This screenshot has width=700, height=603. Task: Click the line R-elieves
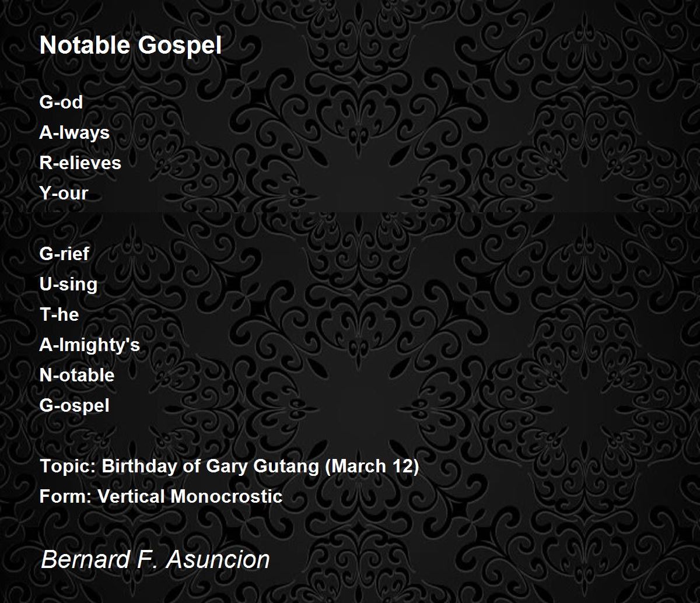coord(80,163)
